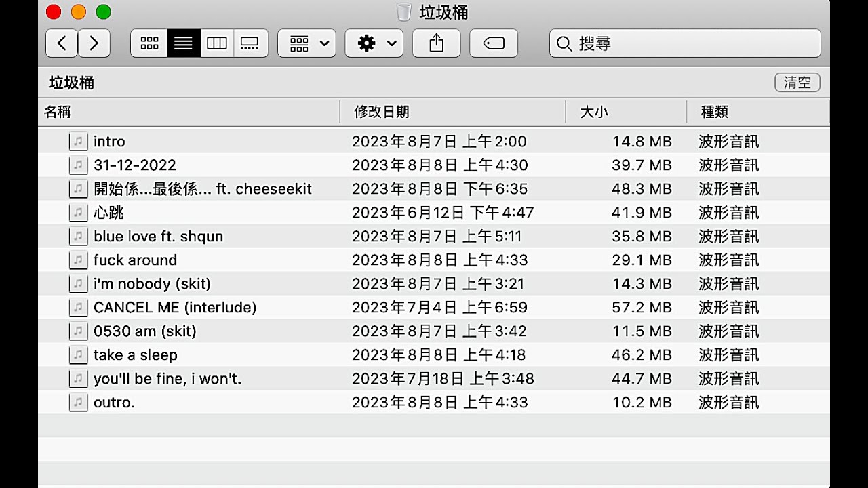The width and height of the screenshot is (868, 488).
Task: Click the audio icon of take a sleep
Action: tap(79, 355)
